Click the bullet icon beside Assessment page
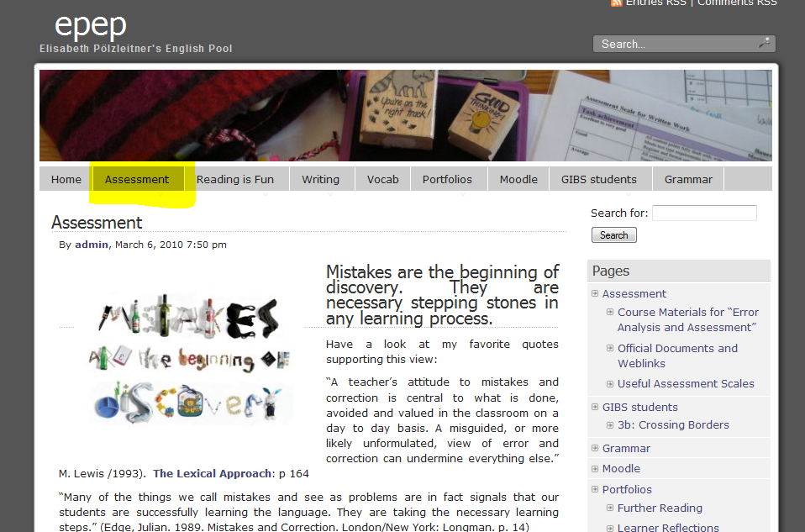The width and height of the screenshot is (805, 532). (595, 293)
